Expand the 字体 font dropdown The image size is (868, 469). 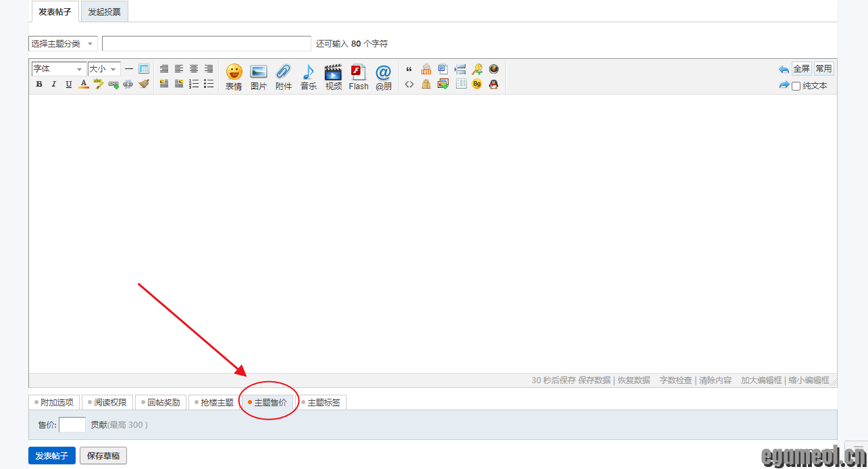click(x=59, y=69)
